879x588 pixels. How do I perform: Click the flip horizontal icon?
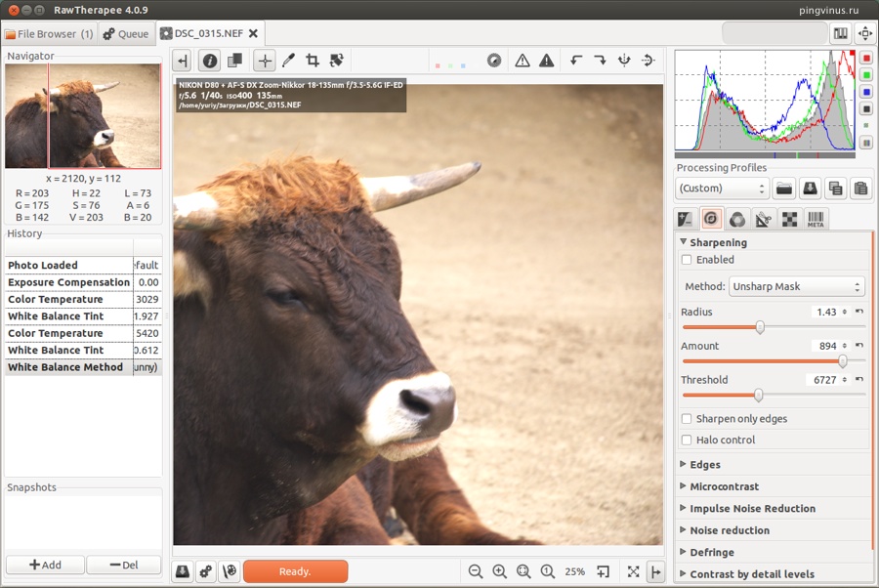624,61
